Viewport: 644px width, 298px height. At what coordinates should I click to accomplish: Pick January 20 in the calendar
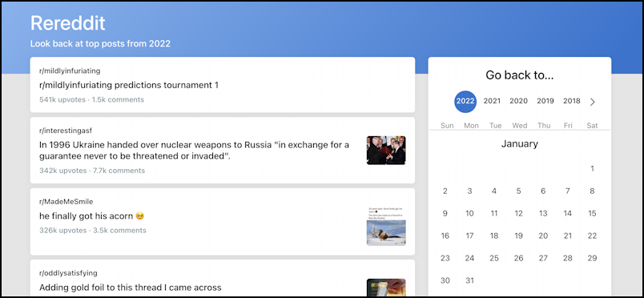click(543, 236)
